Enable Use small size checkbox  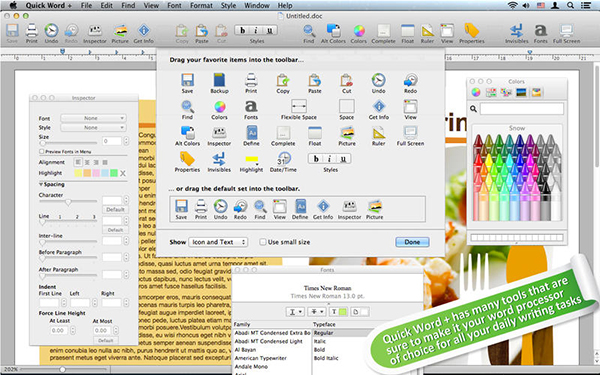pos(262,242)
